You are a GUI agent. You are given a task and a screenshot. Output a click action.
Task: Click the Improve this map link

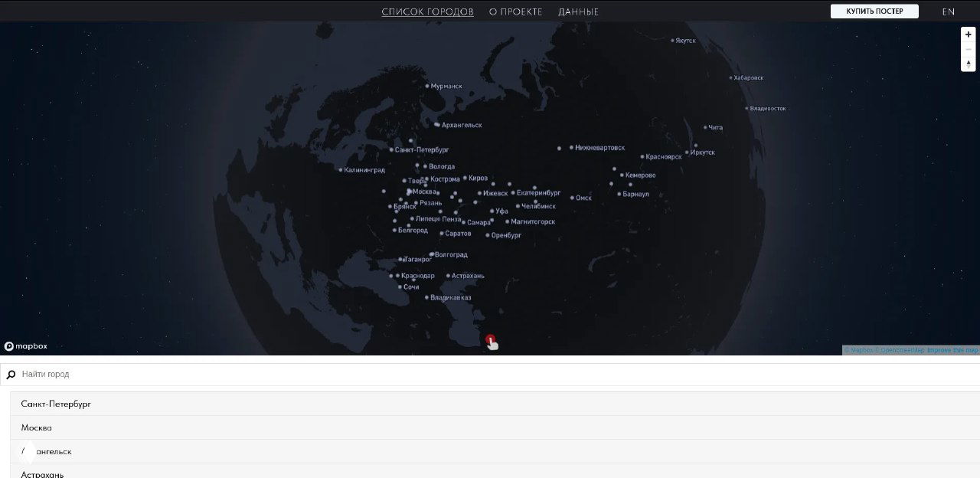pyautogui.click(x=952, y=350)
